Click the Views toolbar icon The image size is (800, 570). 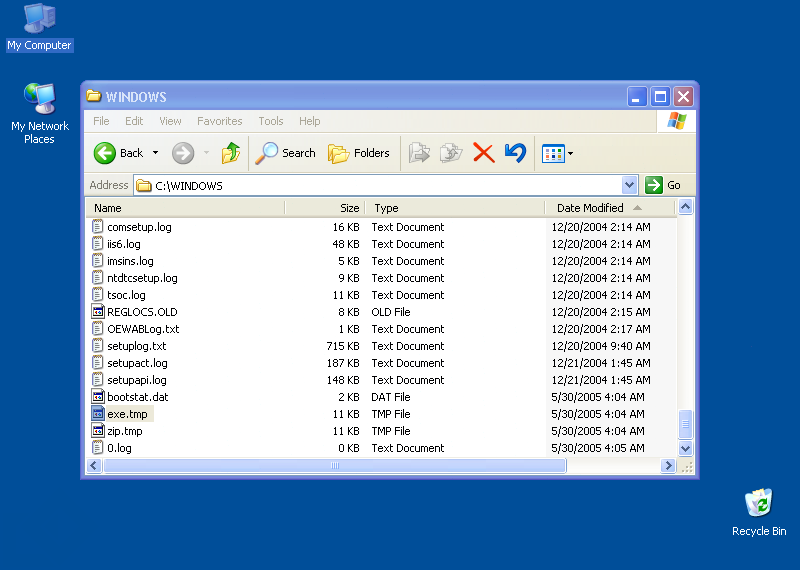[x=553, y=153]
